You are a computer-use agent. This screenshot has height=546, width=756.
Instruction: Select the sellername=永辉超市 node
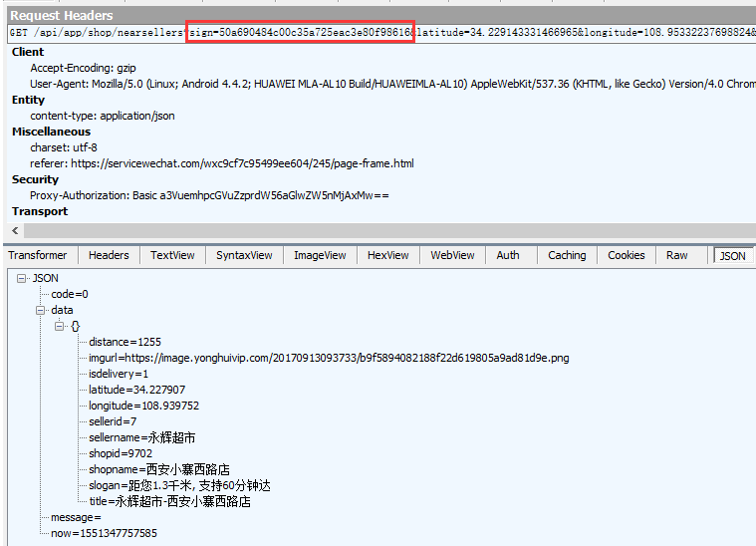pos(142,437)
